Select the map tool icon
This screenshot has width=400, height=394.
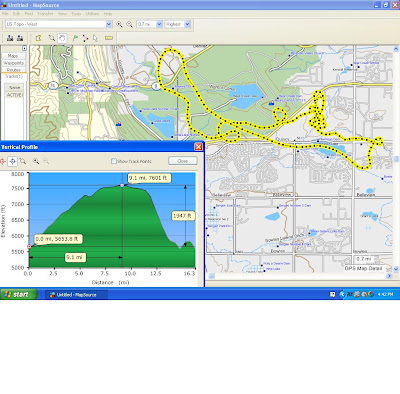38,38
